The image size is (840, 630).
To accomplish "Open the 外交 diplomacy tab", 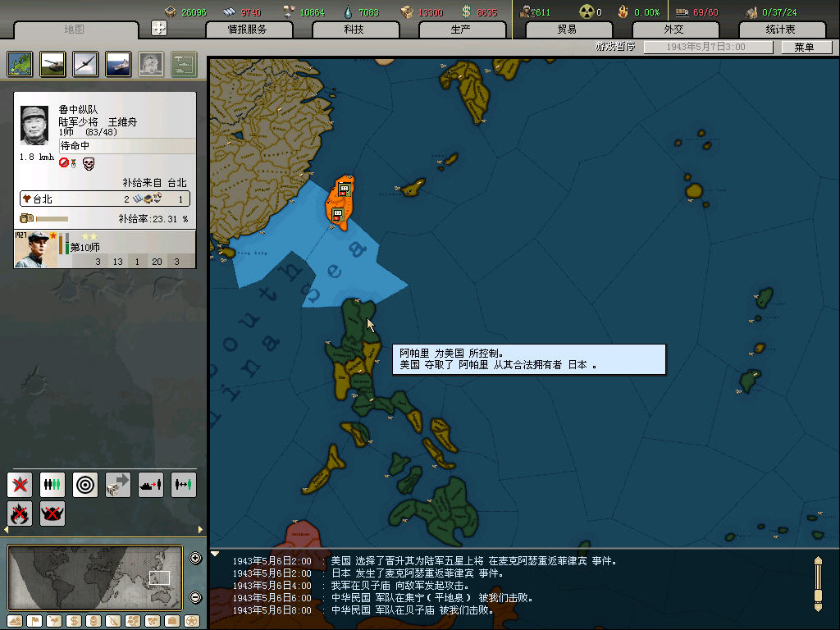I will pos(676,30).
